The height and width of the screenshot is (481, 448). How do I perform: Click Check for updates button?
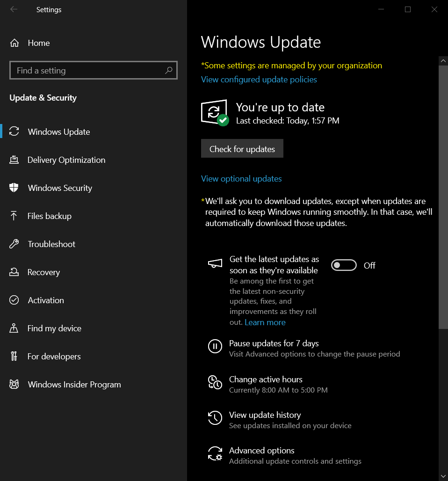coord(242,148)
